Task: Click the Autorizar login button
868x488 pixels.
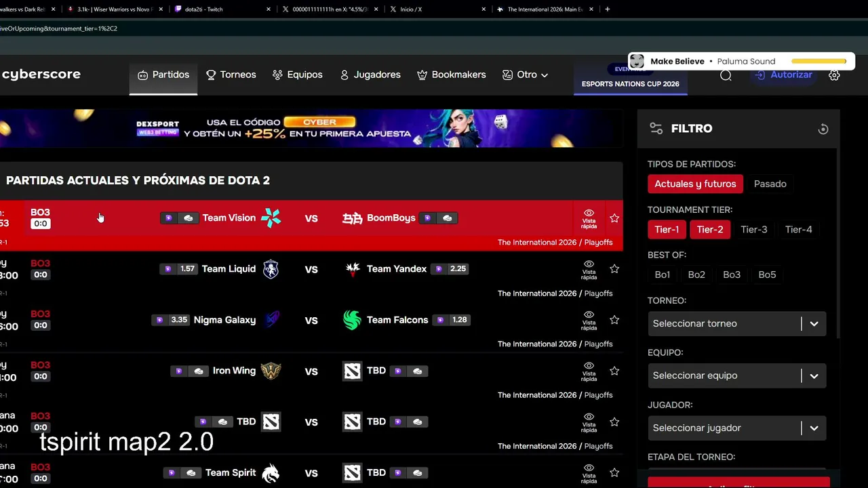Action: click(784, 75)
